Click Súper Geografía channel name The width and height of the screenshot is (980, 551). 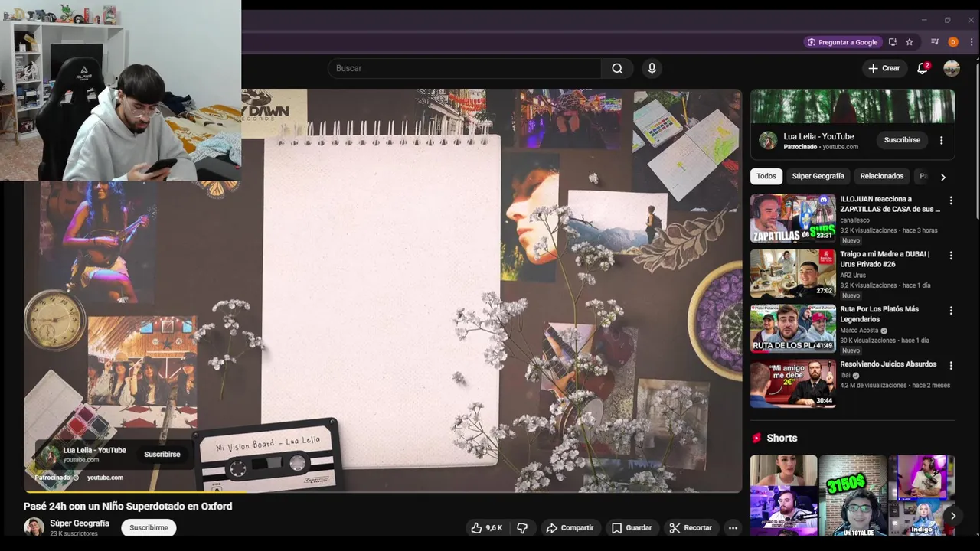tap(80, 523)
